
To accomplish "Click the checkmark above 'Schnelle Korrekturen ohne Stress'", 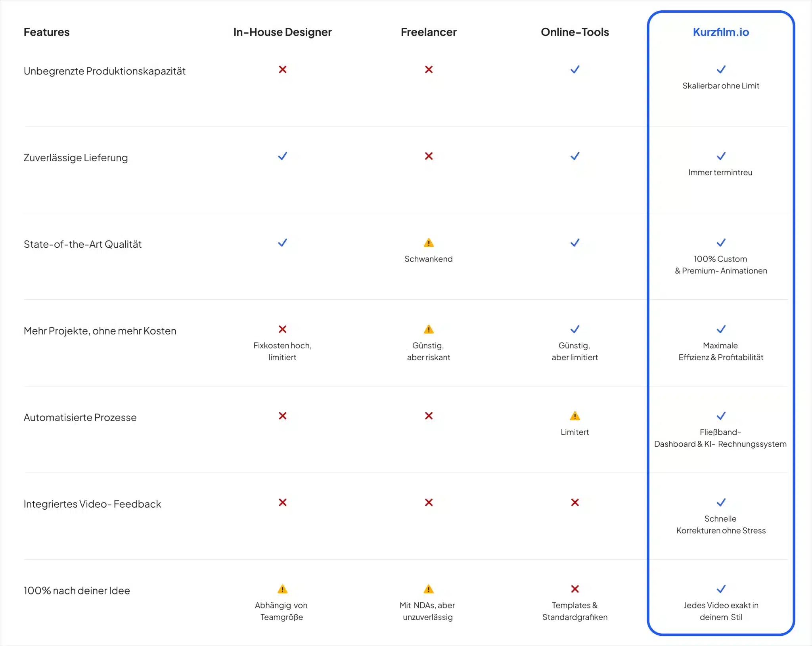I will point(721,503).
